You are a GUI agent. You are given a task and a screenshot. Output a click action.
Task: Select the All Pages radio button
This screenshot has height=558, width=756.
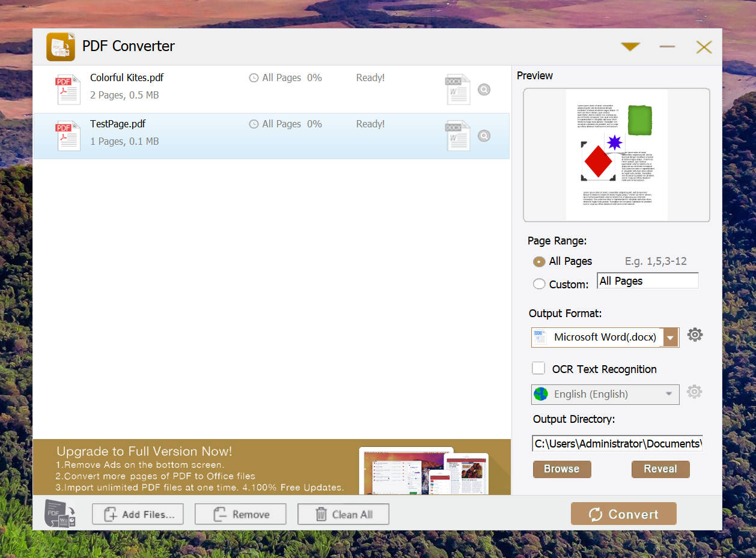coord(539,262)
